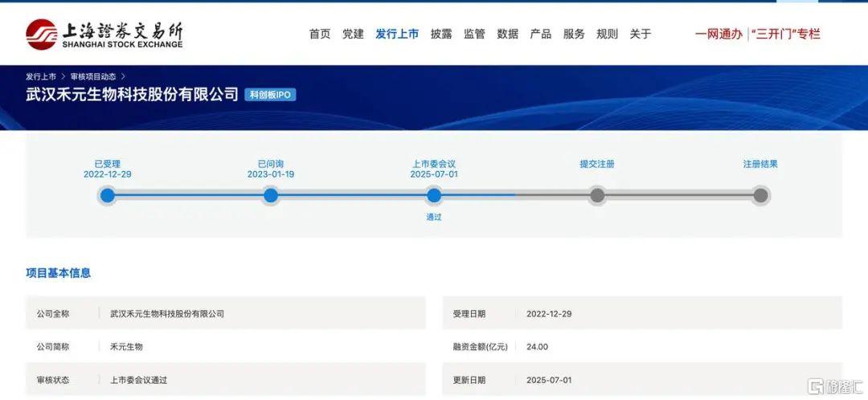Select the 注册结果 grey step dot
This screenshot has width=868, height=400.
pyautogui.click(x=760, y=195)
